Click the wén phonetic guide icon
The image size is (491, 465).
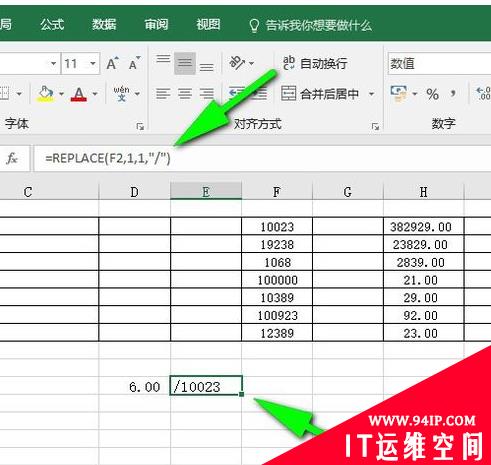pyautogui.click(x=121, y=94)
